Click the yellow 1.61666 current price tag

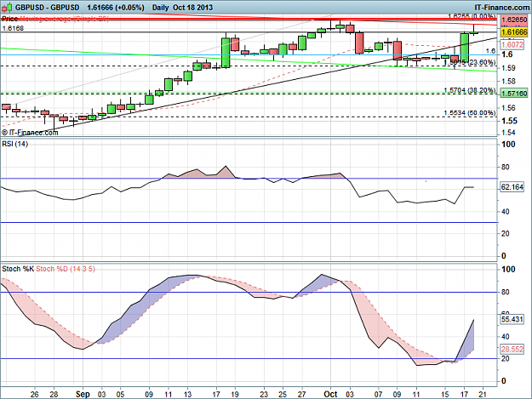tap(514, 32)
